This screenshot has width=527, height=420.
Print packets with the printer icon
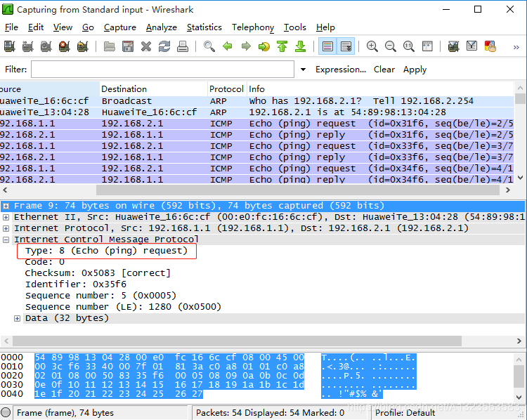click(183, 46)
